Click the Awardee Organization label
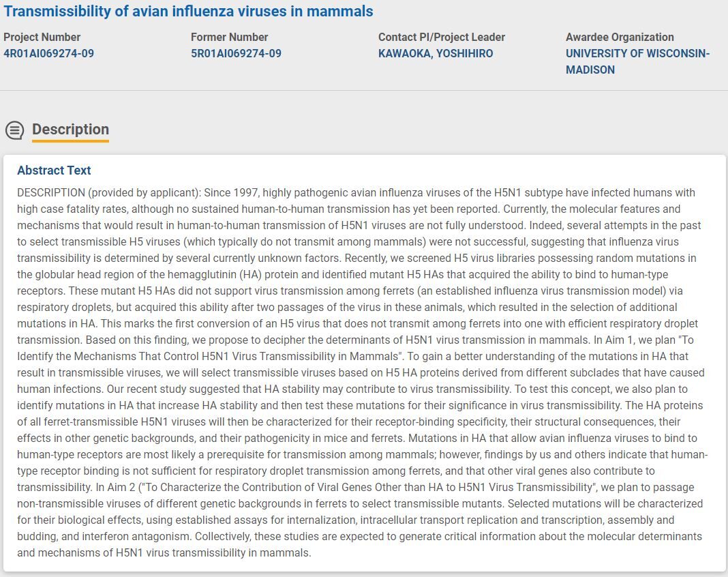Screen dimensions: 728x577 620,37
